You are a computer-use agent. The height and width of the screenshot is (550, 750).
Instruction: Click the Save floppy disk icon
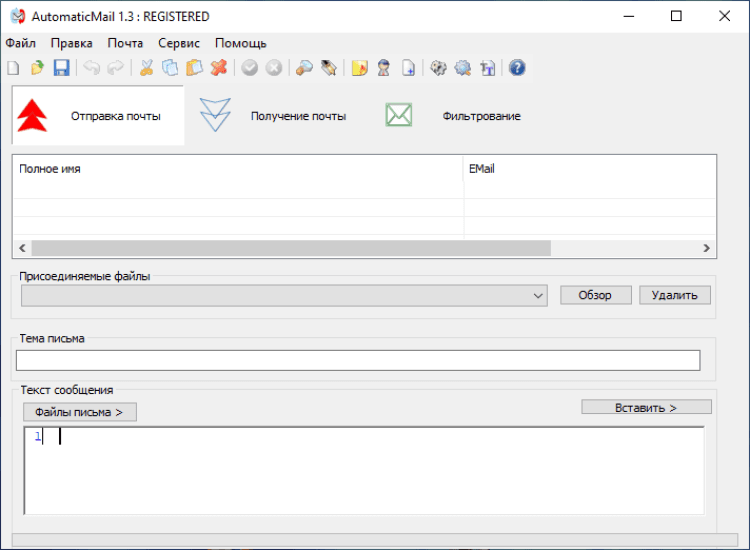pos(61,68)
